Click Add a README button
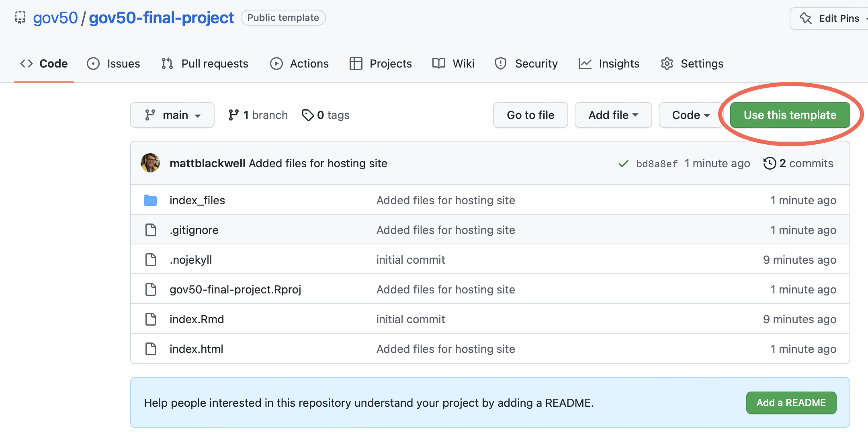868x447 pixels. point(791,403)
